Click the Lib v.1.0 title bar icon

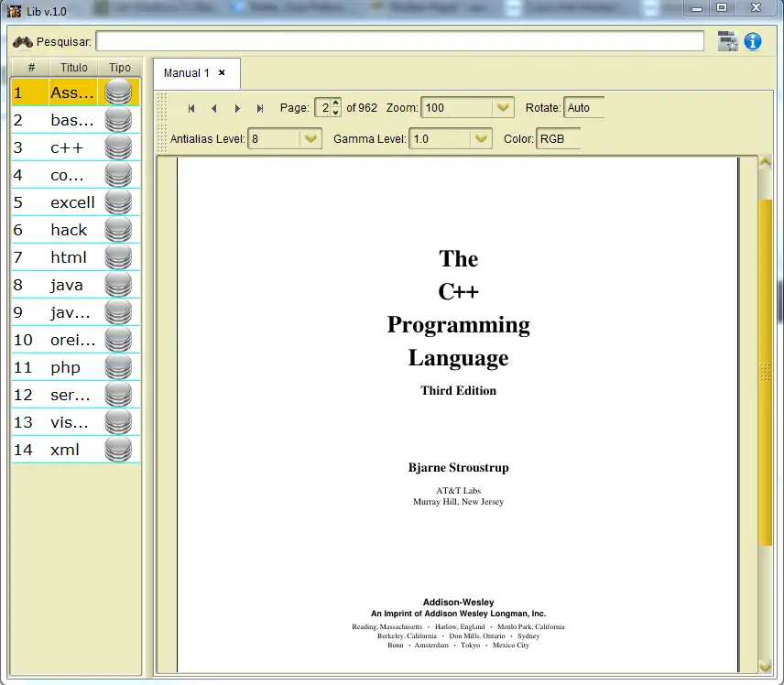[14, 11]
